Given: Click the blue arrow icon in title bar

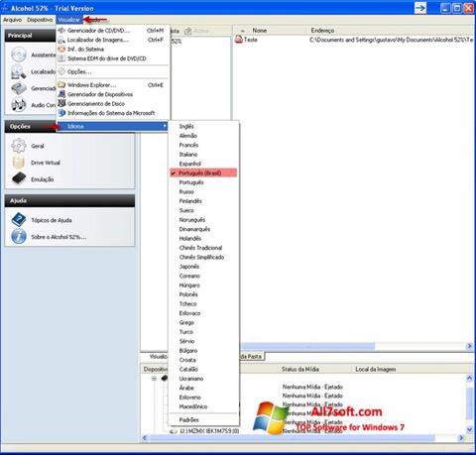Looking at the screenshot, I should tap(420, 8).
